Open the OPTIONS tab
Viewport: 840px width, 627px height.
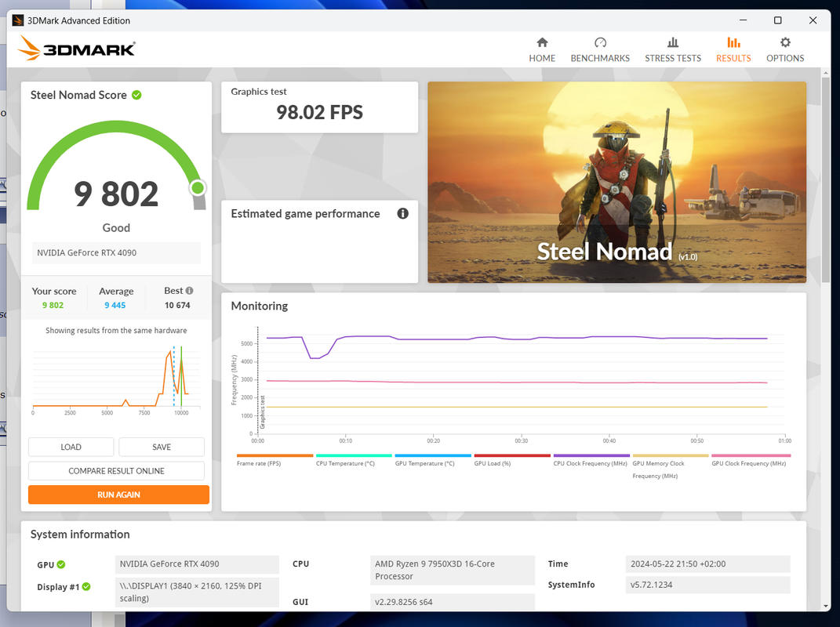pos(785,50)
